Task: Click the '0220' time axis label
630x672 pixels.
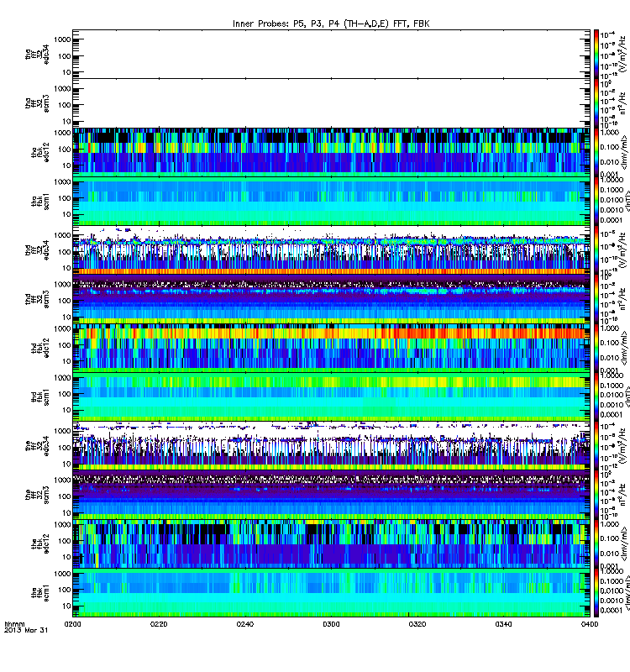Action: pos(159,624)
